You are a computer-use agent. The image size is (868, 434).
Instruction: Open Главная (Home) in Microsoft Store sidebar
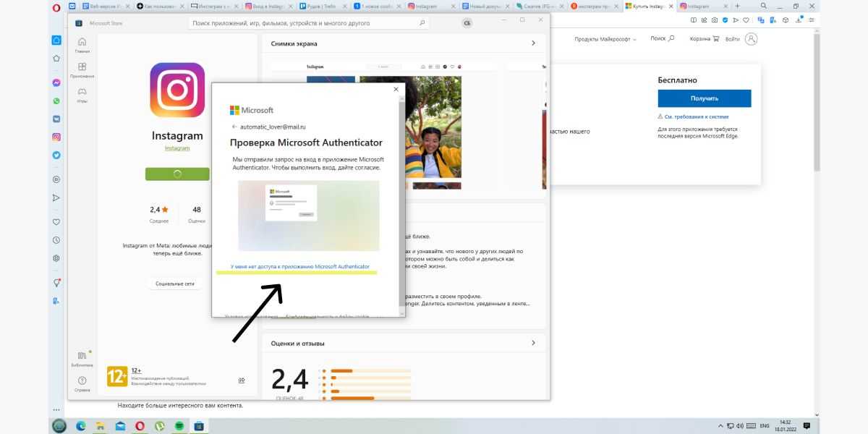[x=82, y=45]
